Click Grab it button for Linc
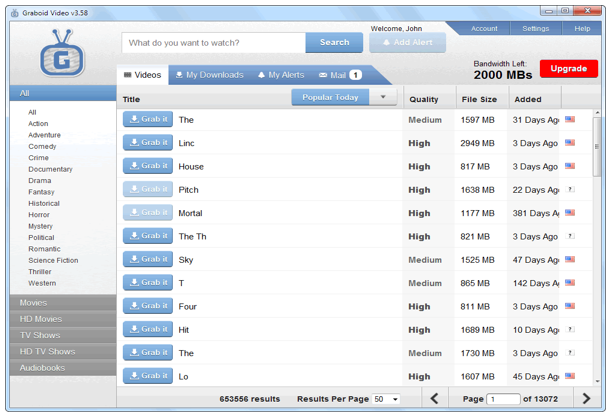Screen dimensions: 609x416 pyautogui.click(x=148, y=143)
